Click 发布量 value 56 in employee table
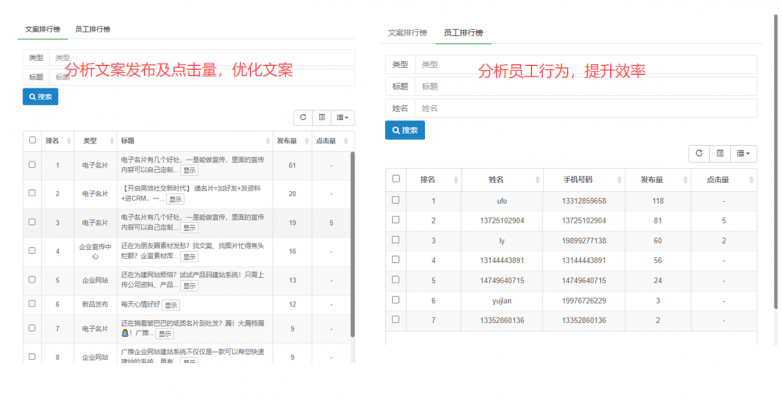 point(658,260)
